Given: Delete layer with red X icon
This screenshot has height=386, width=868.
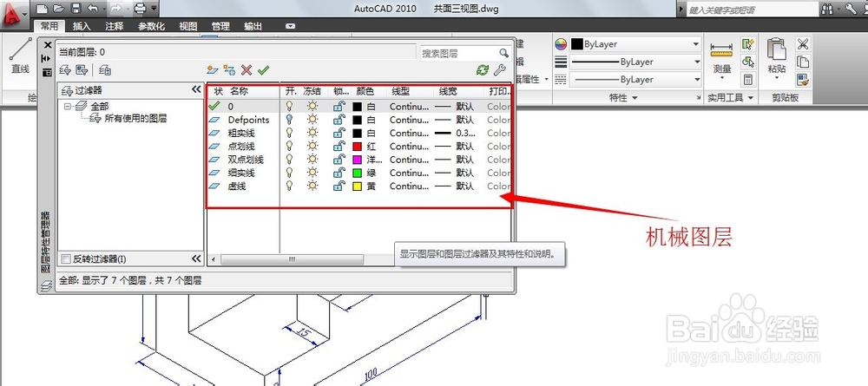Looking at the screenshot, I should tap(247, 69).
